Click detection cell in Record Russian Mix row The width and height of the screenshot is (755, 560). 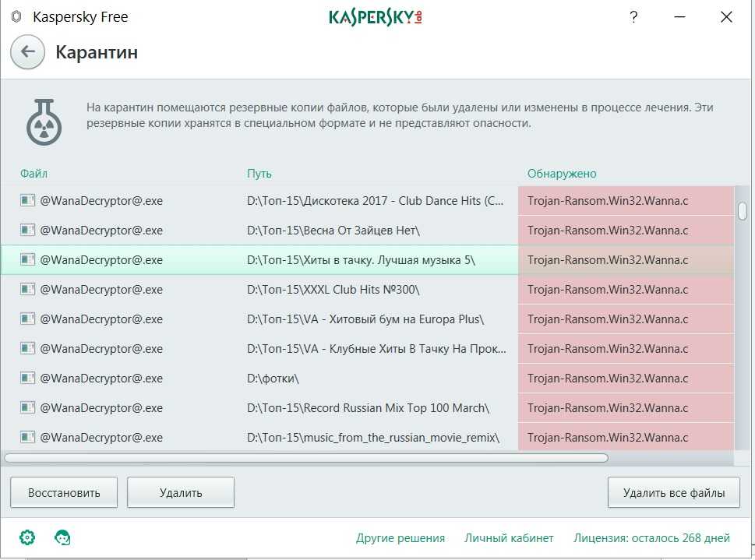tap(626, 408)
